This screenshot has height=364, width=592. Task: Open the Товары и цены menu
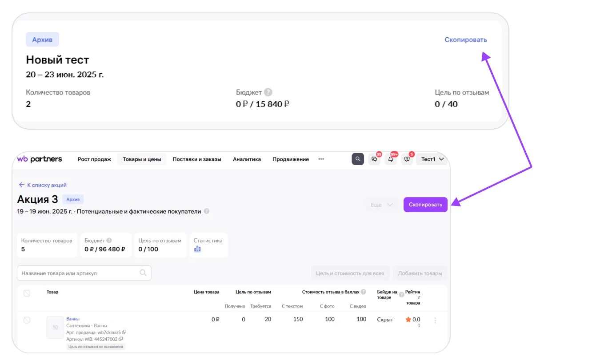(142, 159)
